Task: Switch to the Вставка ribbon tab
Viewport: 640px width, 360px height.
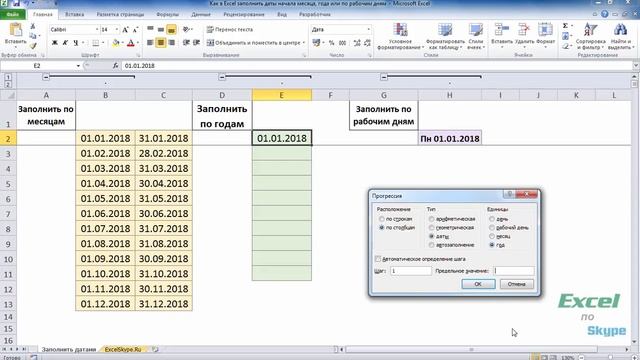Action: point(74,14)
